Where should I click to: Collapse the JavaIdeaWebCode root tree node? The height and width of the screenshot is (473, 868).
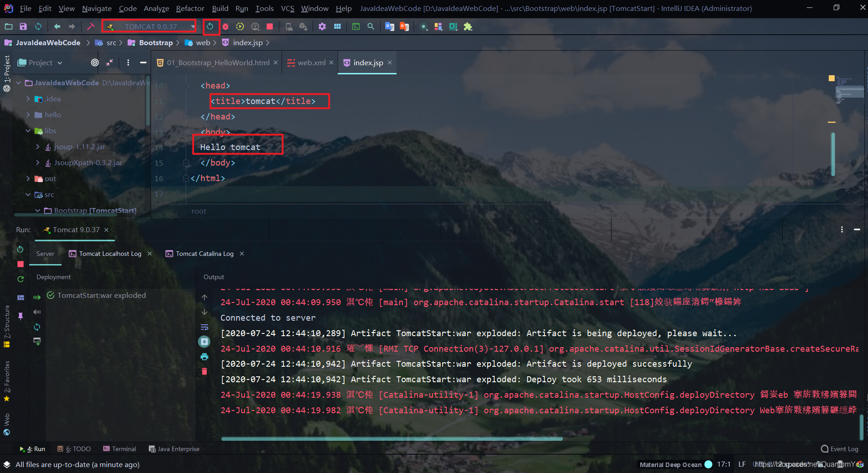19,83
